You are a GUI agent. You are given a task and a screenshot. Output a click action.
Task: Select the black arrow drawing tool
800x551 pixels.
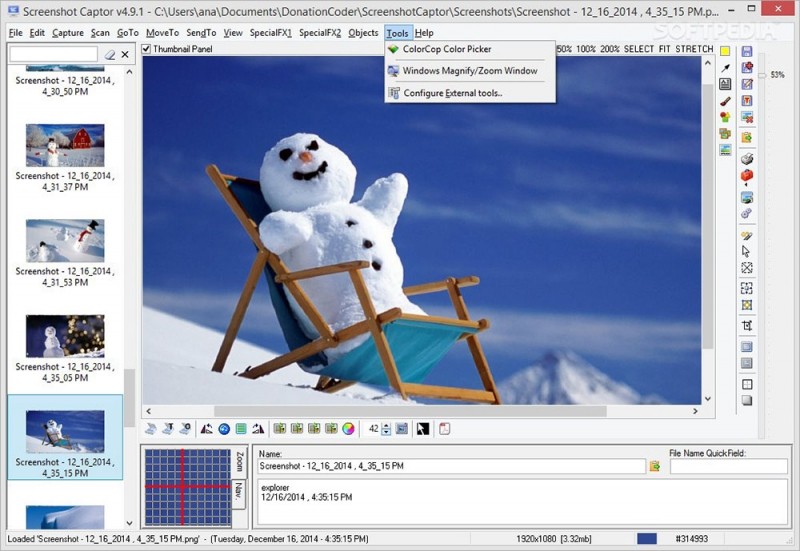click(x=725, y=68)
